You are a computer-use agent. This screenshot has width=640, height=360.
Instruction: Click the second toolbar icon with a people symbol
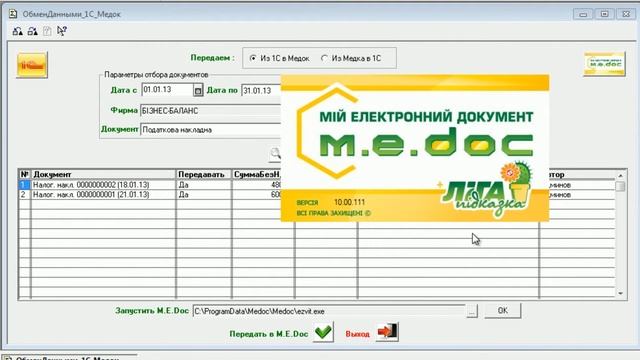tap(33, 31)
